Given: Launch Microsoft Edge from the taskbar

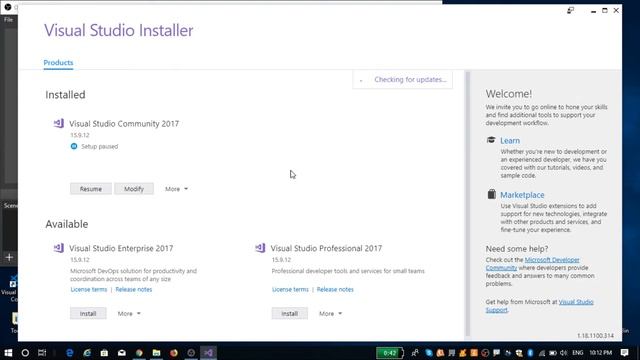Looking at the screenshot, I should 70,353.
